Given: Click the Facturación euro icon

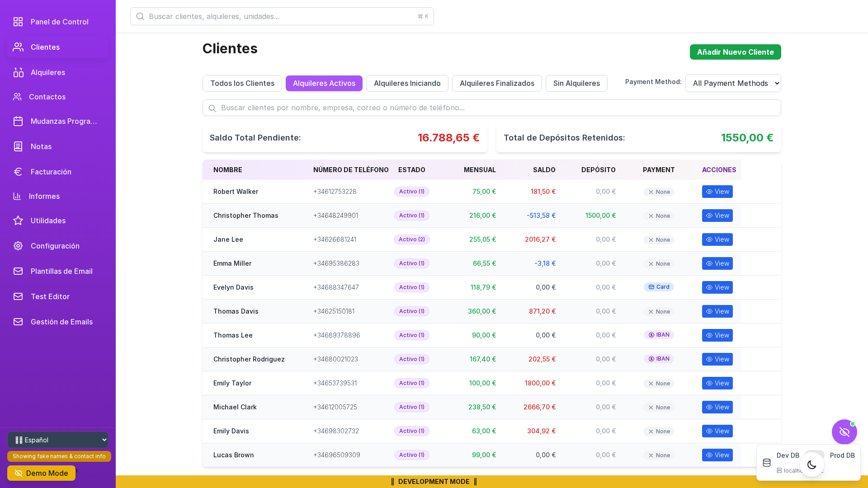Looking at the screenshot, I should [x=18, y=172].
